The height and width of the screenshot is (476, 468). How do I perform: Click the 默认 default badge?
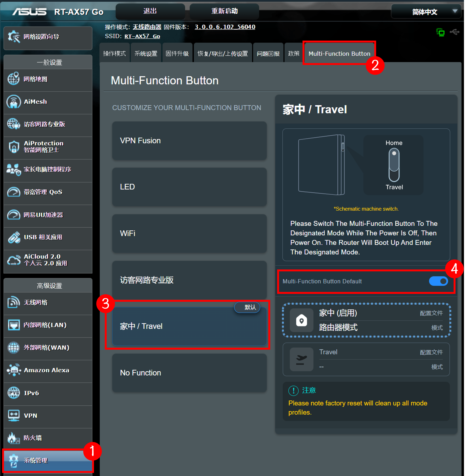pyautogui.click(x=247, y=307)
